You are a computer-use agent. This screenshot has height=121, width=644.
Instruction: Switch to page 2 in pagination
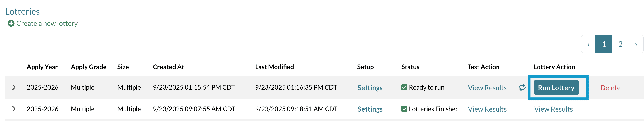coord(620,44)
